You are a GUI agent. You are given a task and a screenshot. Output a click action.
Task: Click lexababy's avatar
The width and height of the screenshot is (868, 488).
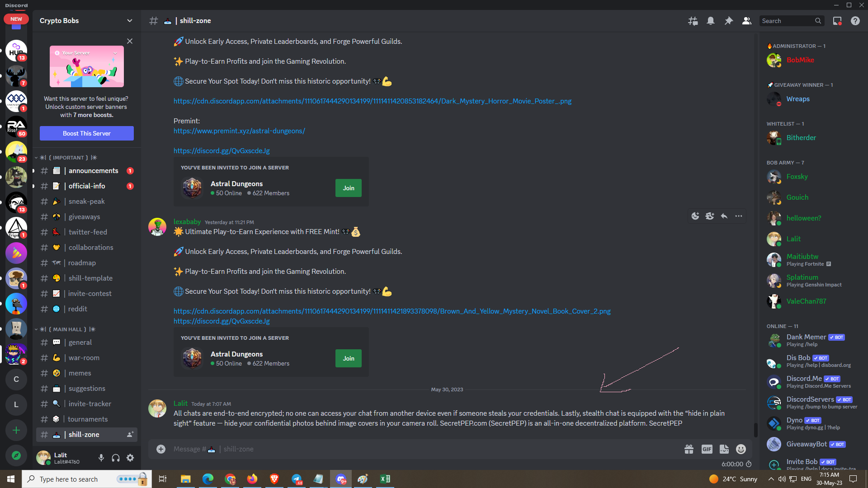(157, 227)
